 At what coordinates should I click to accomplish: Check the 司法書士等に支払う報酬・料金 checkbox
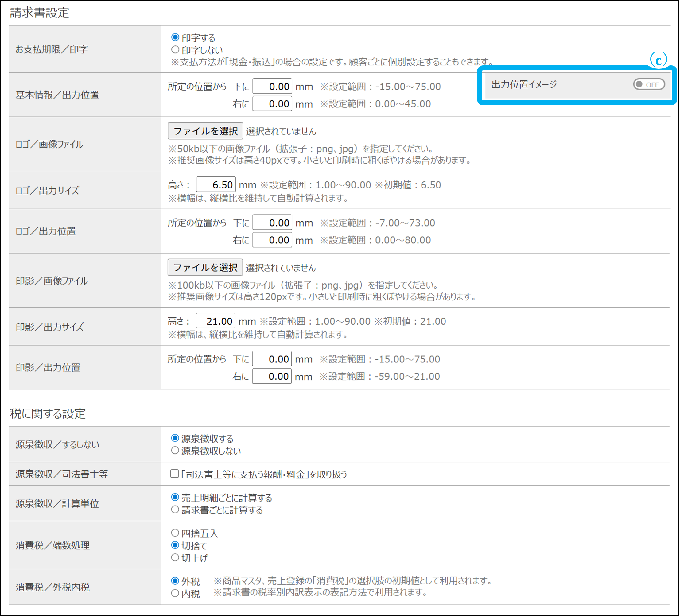(174, 474)
